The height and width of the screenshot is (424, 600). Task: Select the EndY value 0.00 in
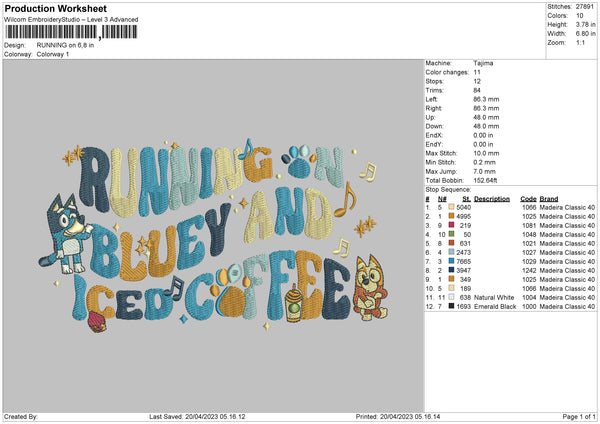click(x=483, y=144)
